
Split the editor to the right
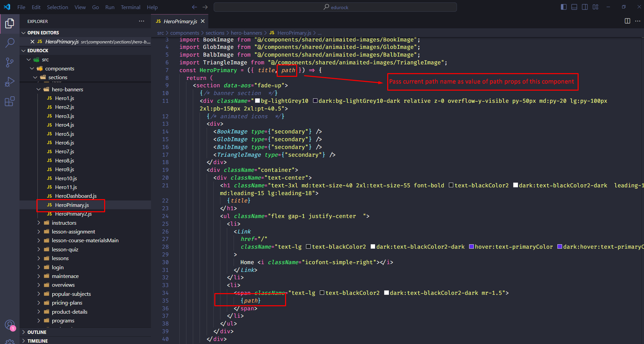tap(627, 21)
